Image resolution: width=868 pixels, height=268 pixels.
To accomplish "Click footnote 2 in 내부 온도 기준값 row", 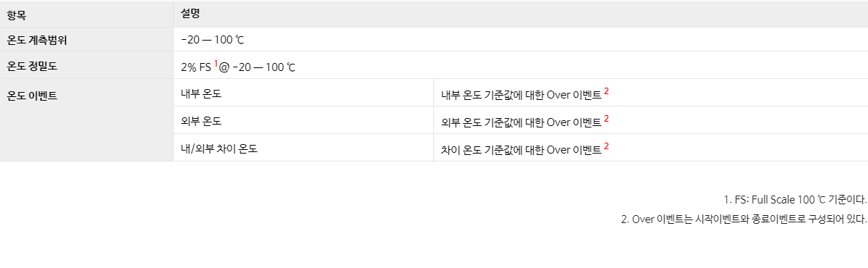I will [607, 91].
